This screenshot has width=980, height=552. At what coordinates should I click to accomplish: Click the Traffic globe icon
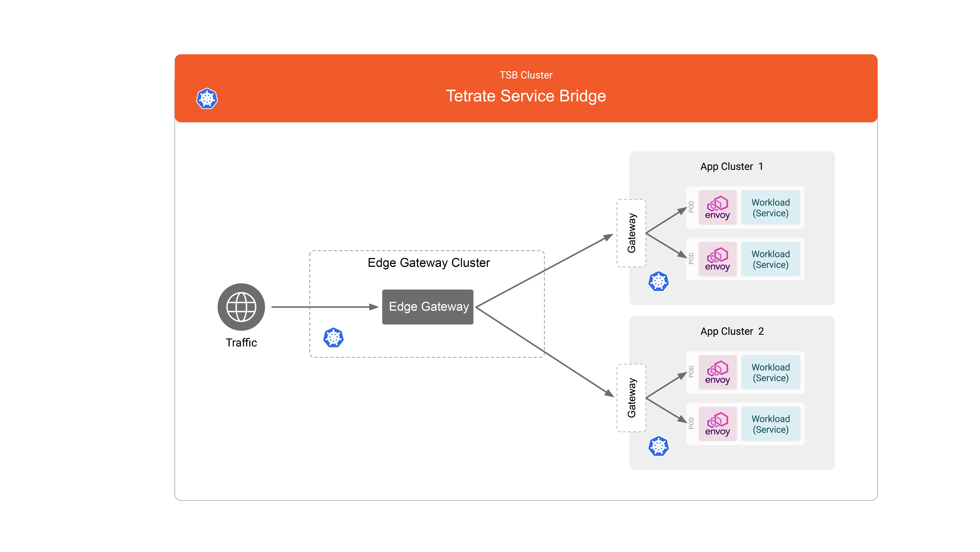241,307
